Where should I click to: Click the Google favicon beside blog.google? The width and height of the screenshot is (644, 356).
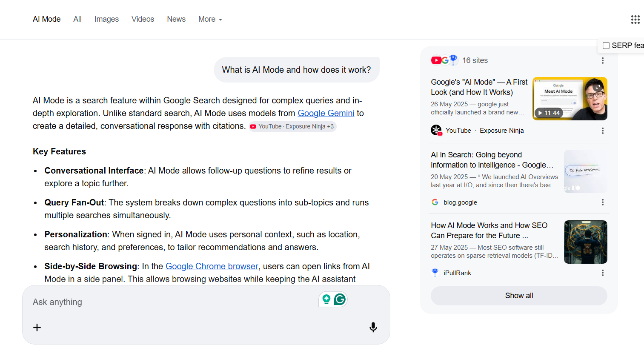click(x=435, y=202)
